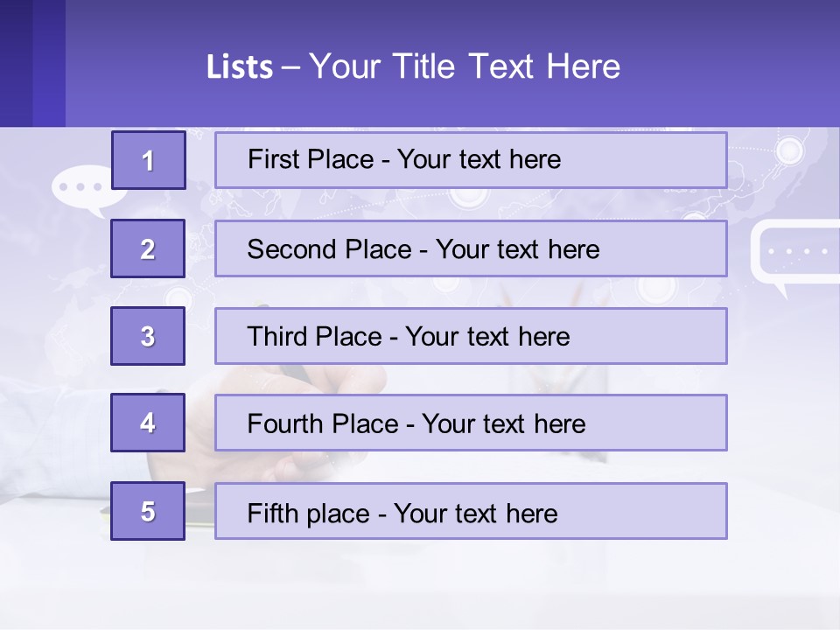Screen dimensions: 840x630
Task: Select the bold word Lists in title
Action: pos(240,67)
